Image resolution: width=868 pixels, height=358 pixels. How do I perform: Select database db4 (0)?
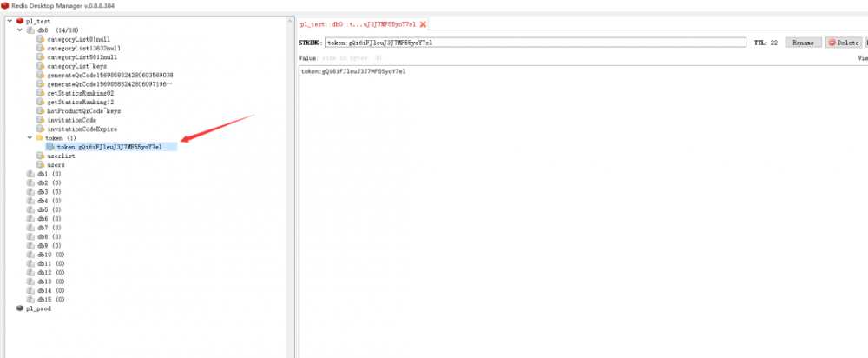tap(49, 201)
